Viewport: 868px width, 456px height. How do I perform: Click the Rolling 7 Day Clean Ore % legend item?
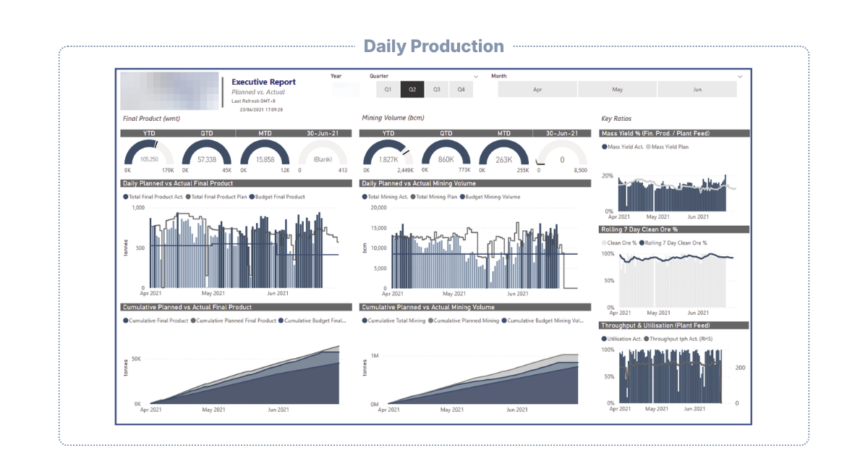click(x=673, y=243)
